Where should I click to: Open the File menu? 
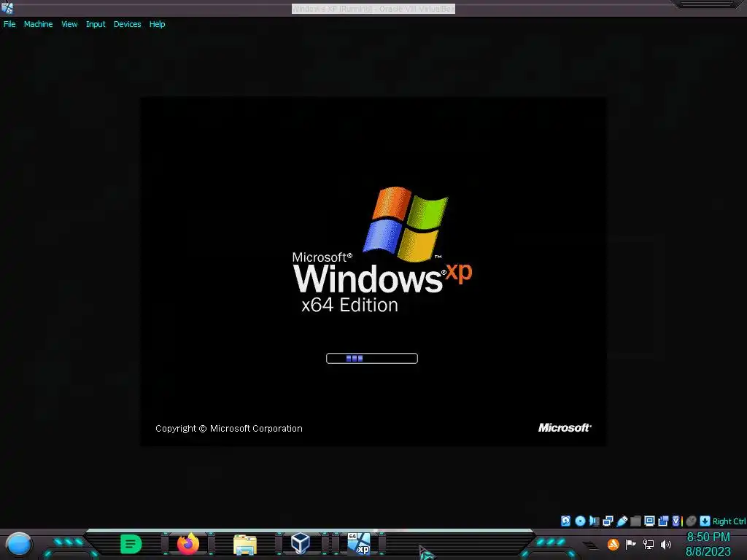9,24
